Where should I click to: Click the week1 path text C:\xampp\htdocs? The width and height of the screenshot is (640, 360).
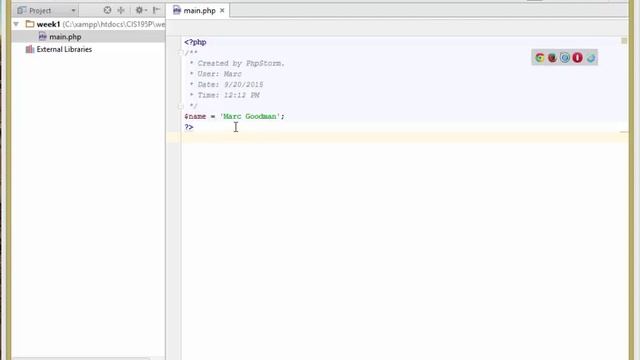(114, 24)
